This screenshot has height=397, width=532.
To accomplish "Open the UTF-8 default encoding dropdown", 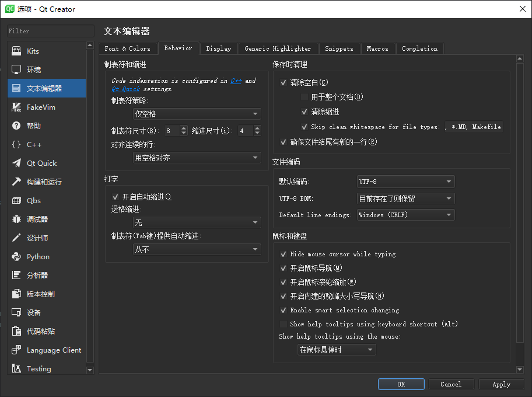I will point(405,182).
